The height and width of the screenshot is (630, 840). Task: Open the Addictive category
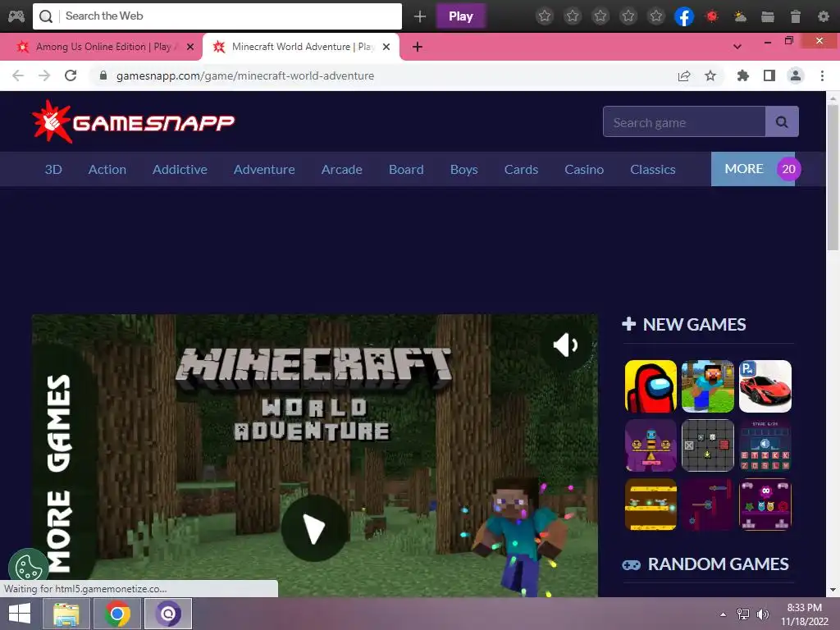click(180, 169)
